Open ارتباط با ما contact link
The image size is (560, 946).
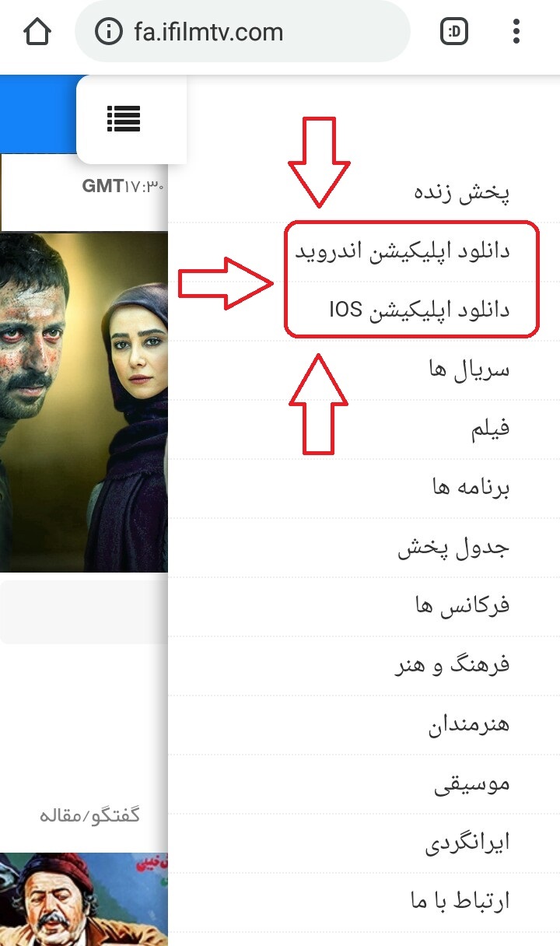point(364,902)
